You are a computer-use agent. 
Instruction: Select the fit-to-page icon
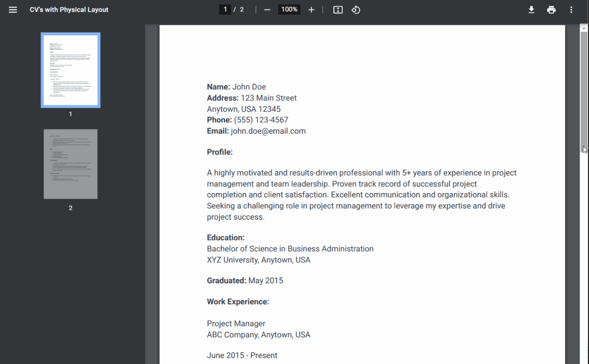click(x=338, y=9)
